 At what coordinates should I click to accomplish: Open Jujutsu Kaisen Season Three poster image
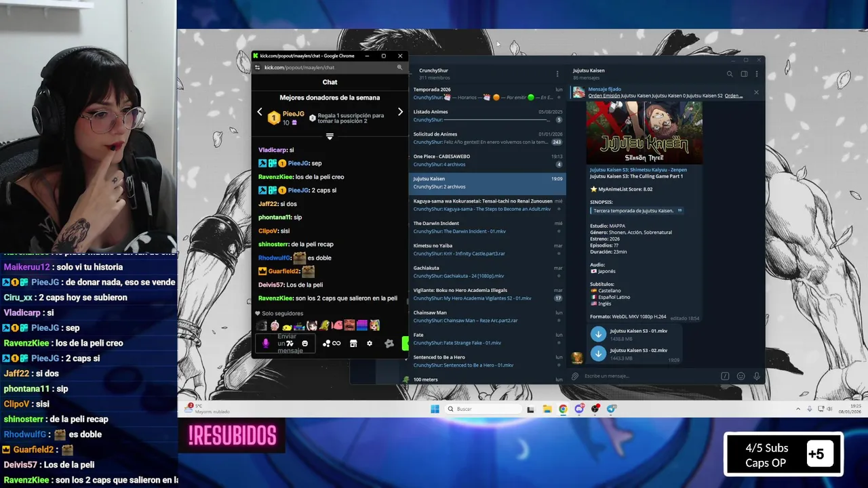coord(644,132)
